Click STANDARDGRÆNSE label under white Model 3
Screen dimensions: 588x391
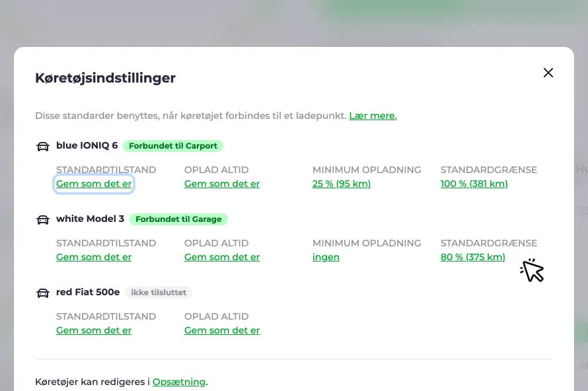coord(489,243)
